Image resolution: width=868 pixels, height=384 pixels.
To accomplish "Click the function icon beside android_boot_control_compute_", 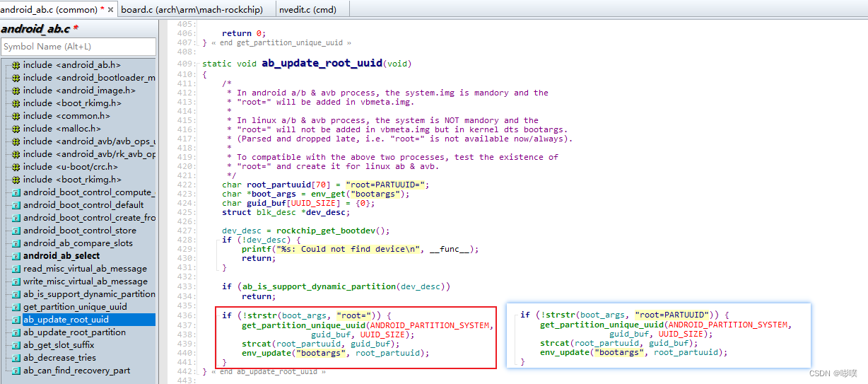I will [x=16, y=192].
